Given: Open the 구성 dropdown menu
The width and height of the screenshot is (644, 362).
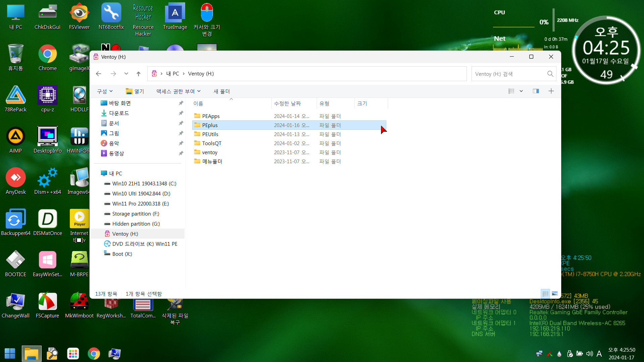Looking at the screenshot, I should (105, 91).
